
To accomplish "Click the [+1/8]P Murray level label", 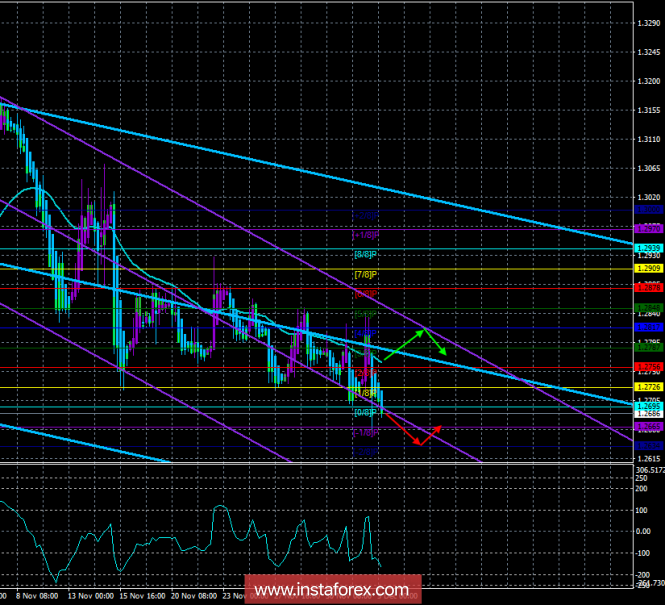I will (365, 235).
